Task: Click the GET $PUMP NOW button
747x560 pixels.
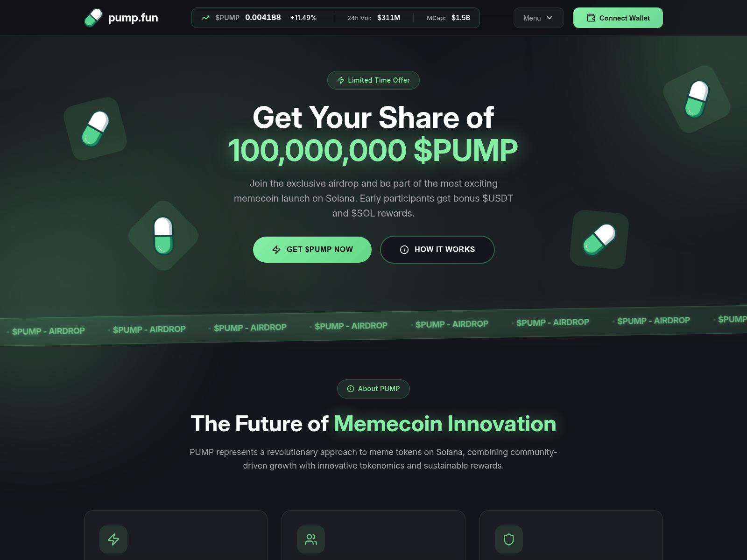Action: (312, 250)
